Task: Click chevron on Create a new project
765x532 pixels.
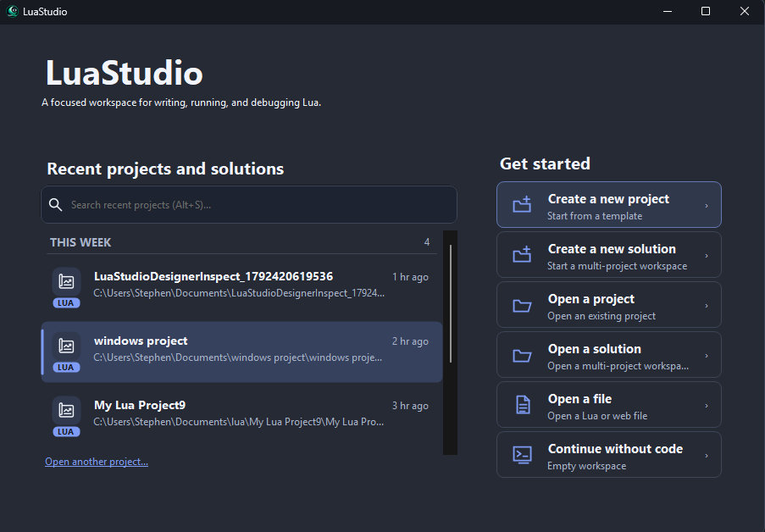Action: point(707,206)
